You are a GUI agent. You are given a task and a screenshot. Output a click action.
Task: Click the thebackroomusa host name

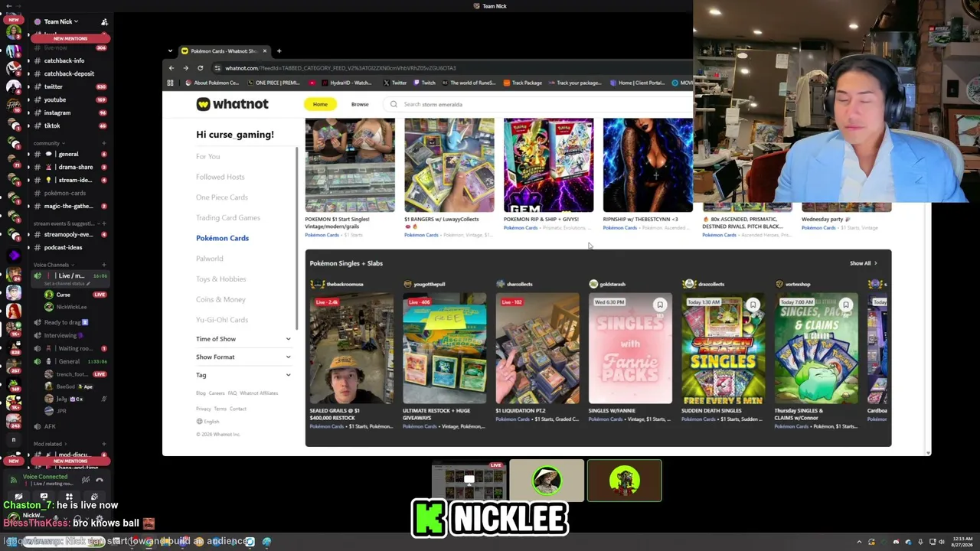(345, 284)
